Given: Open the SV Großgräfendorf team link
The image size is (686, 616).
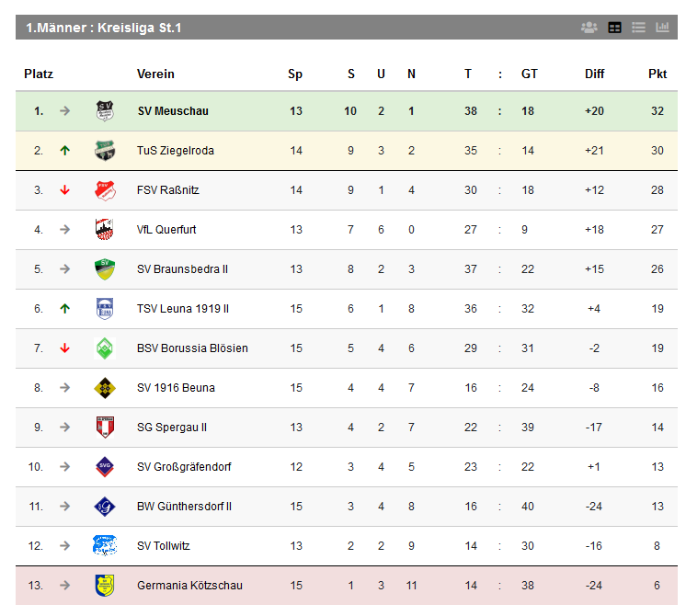Looking at the screenshot, I should (184, 467).
